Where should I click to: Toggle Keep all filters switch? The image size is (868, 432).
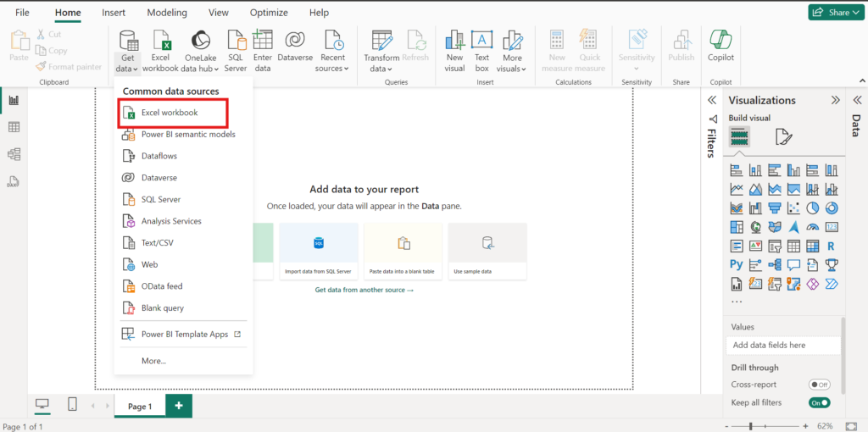(820, 402)
